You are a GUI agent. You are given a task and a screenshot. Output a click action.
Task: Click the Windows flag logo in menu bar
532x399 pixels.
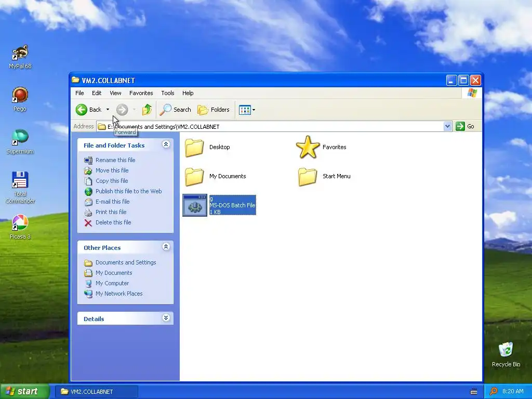tap(472, 93)
